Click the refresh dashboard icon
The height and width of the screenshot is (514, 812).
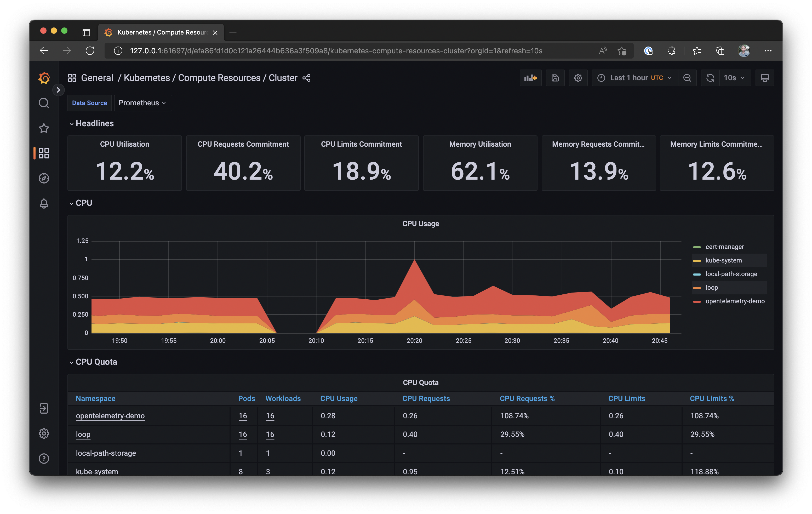pyautogui.click(x=710, y=78)
